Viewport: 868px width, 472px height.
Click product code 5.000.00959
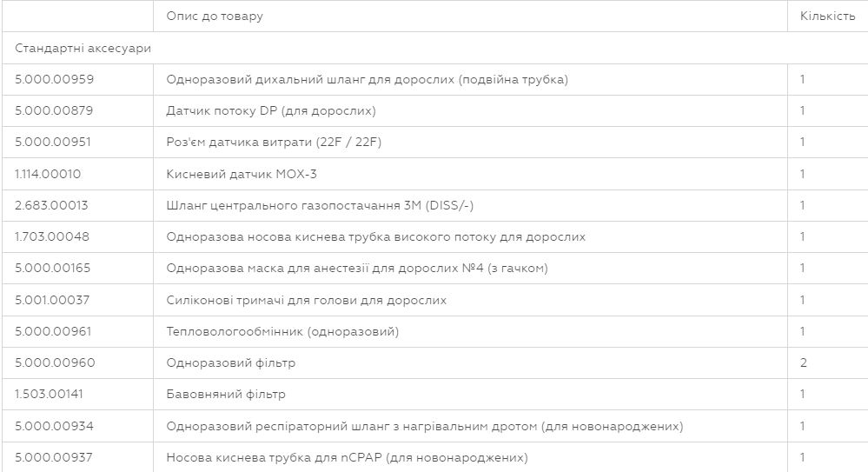pyautogui.click(x=54, y=79)
